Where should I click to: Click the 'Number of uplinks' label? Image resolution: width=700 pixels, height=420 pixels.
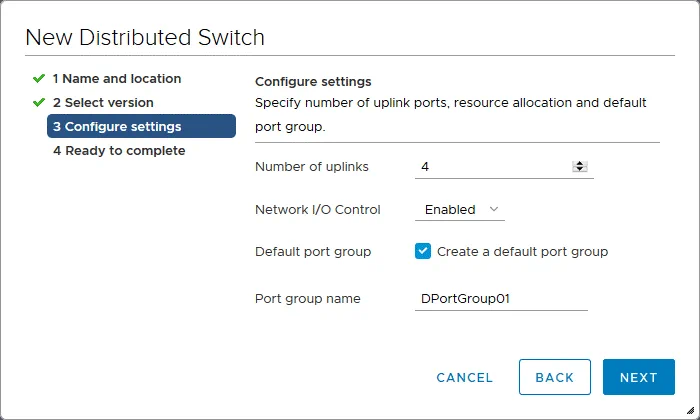(312, 167)
